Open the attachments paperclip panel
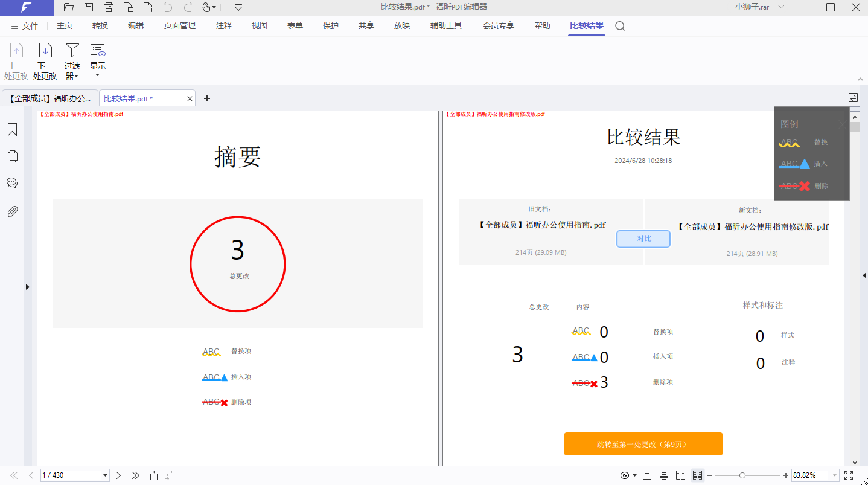The width and height of the screenshot is (868, 485). pyautogui.click(x=12, y=211)
